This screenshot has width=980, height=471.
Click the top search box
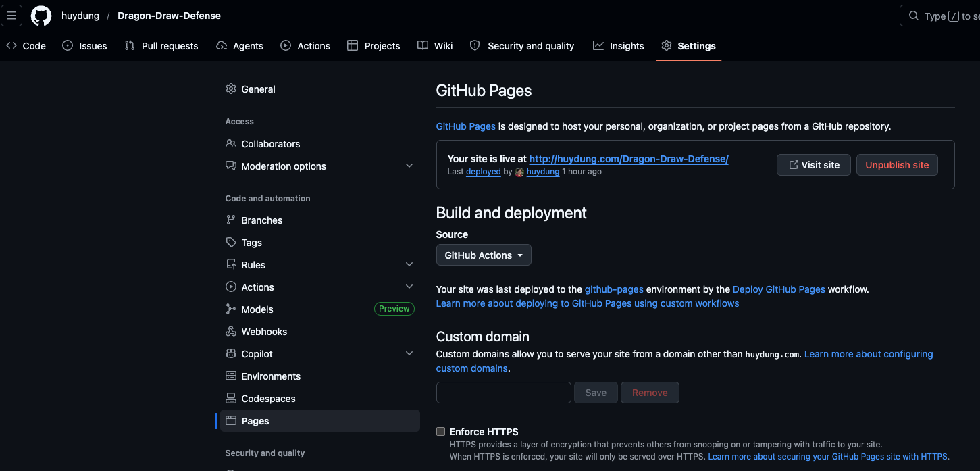pos(940,16)
